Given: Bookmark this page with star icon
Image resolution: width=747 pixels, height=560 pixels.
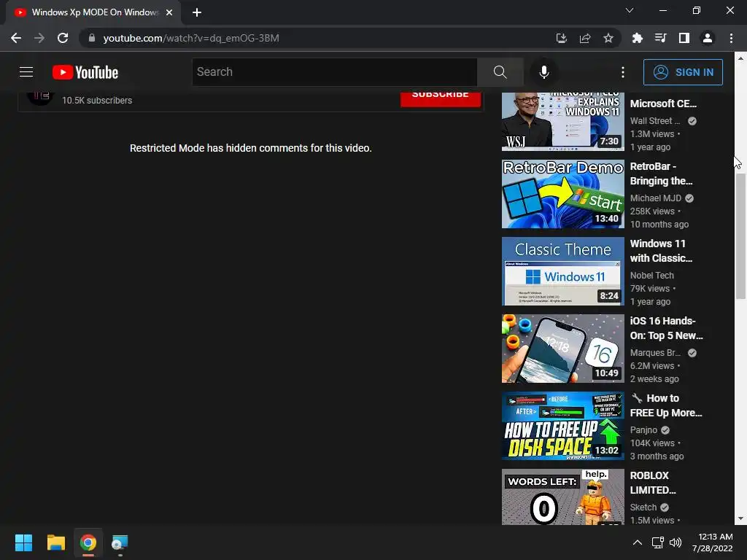Looking at the screenshot, I should 608,38.
